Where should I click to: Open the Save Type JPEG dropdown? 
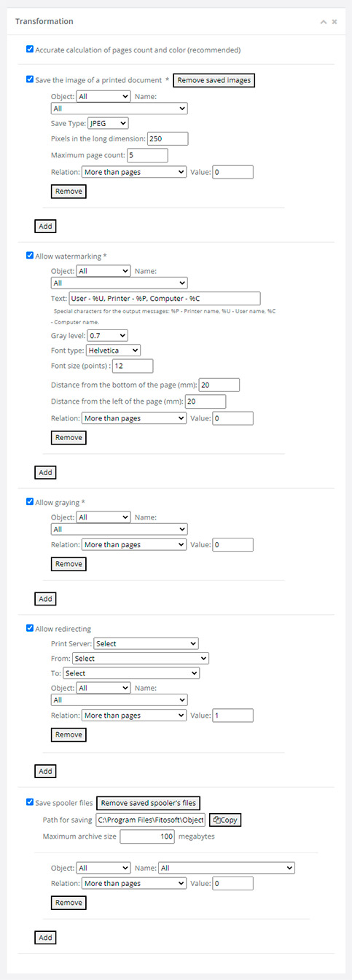click(x=108, y=123)
